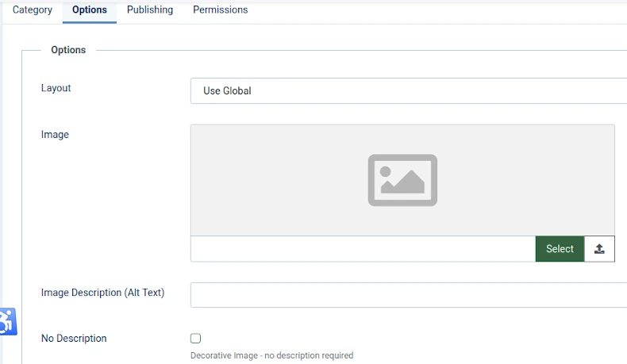Open the blue accessibility wheelchair widget
Viewport: 627px width, 364px height.
pos(8,321)
